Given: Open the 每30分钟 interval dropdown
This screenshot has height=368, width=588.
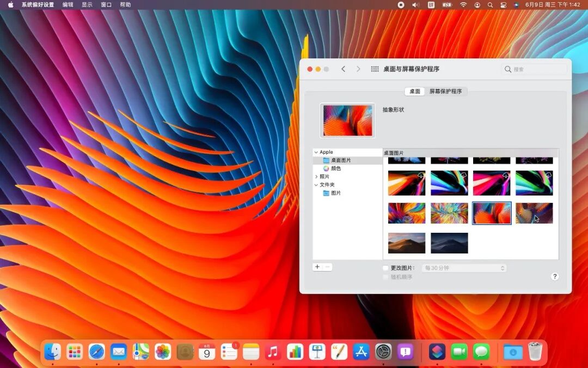Looking at the screenshot, I should 464,268.
